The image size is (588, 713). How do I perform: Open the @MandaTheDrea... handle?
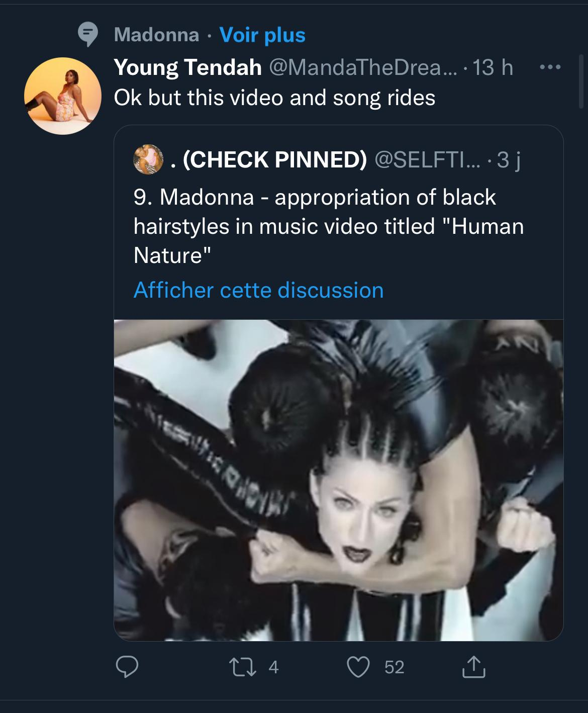point(363,67)
